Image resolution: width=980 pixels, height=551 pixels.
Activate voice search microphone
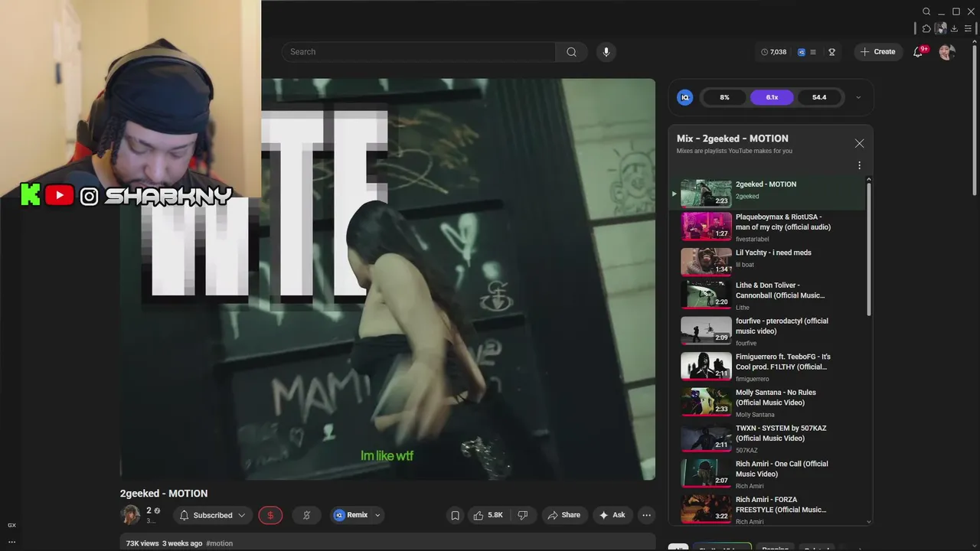pos(606,52)
